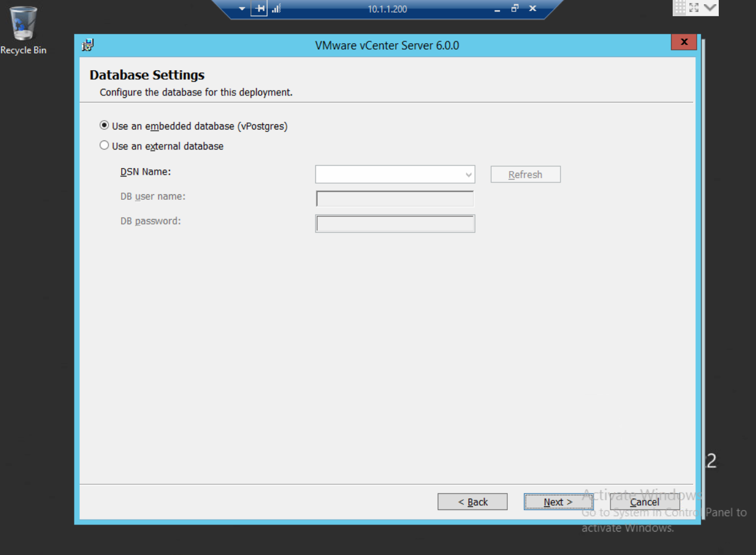Close the vCenter Server installer window
This screenshot has height=555, width=756.
click(684, 42)
